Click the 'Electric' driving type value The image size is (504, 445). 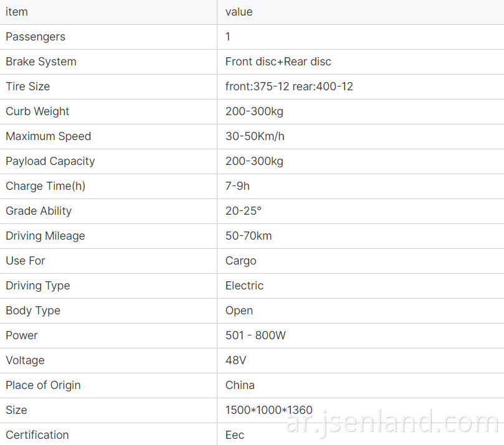pos(244,286)
